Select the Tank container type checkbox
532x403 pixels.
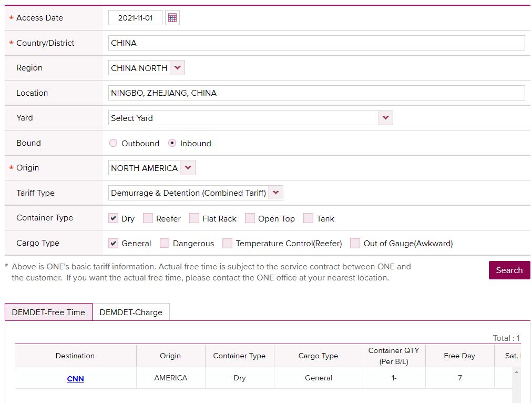(x=308, y=218)
